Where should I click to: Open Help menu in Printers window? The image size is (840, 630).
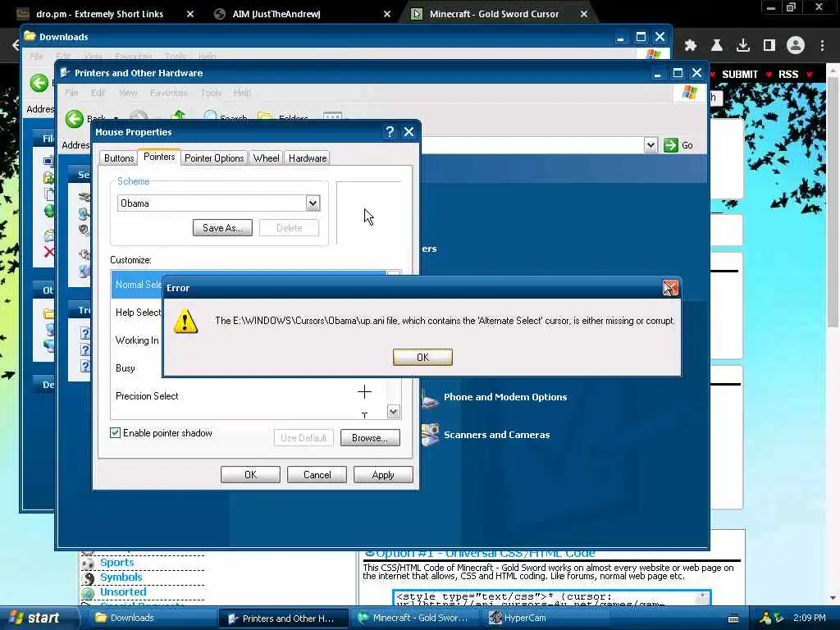242,93
